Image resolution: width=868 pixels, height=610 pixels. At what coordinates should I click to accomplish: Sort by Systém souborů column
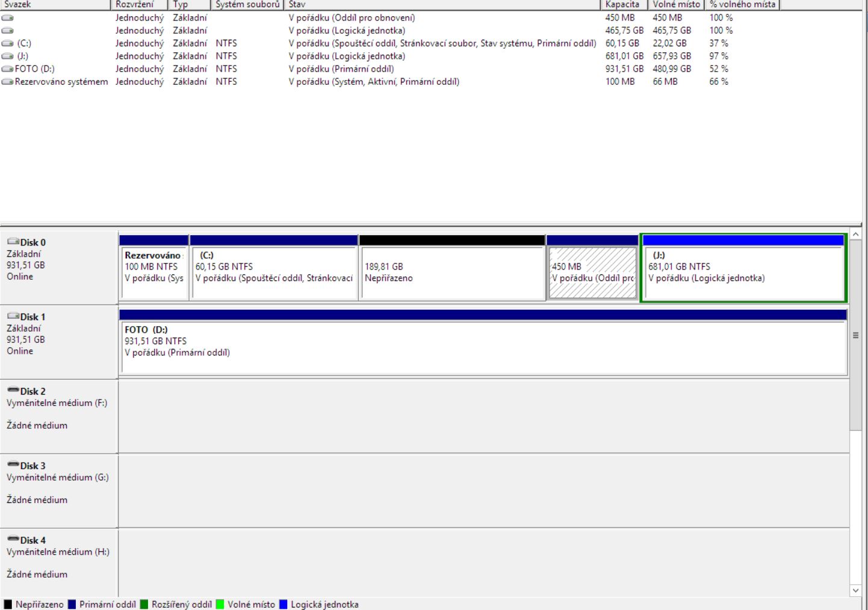[x=247, y=4]
